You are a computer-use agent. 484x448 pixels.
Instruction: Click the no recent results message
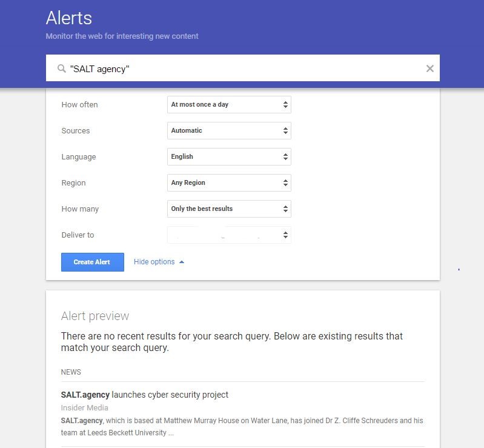point(231,342)
